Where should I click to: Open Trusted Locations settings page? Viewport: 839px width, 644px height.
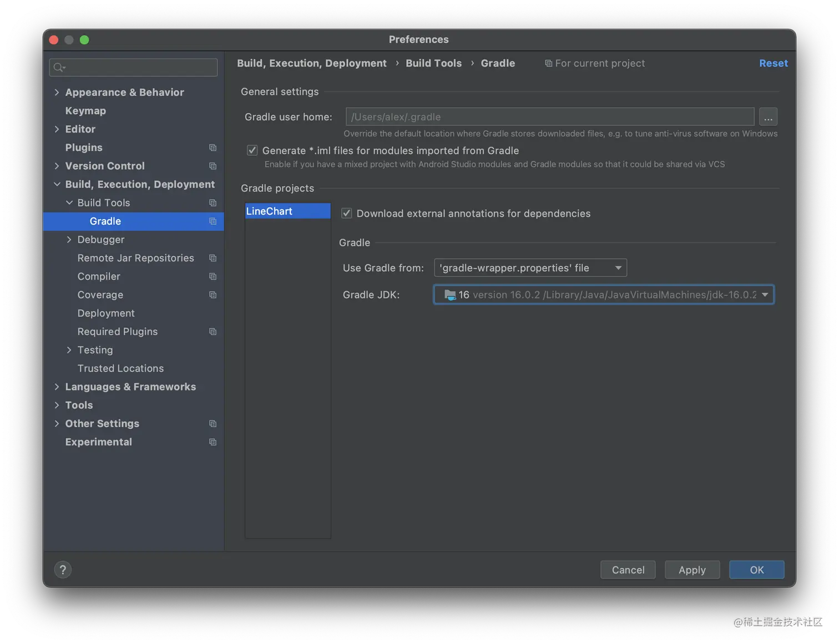point(120,368)
